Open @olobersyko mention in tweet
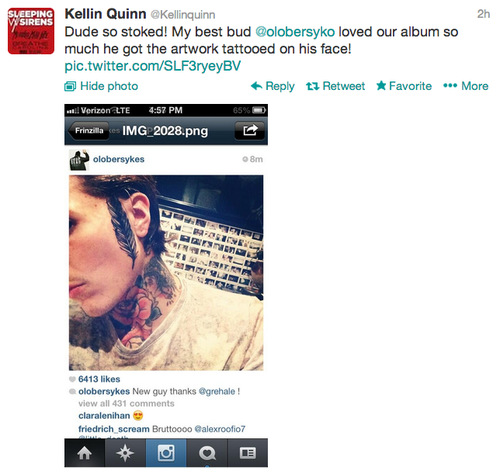 tap(295, 32)
